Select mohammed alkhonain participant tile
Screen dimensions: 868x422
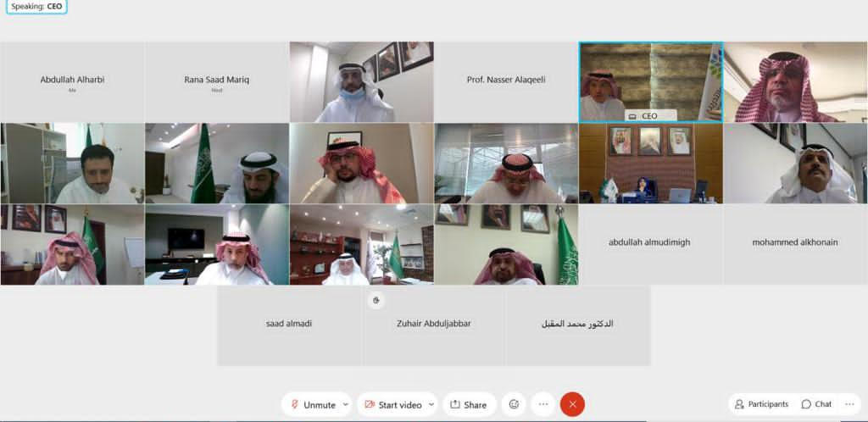pos(795,244)
